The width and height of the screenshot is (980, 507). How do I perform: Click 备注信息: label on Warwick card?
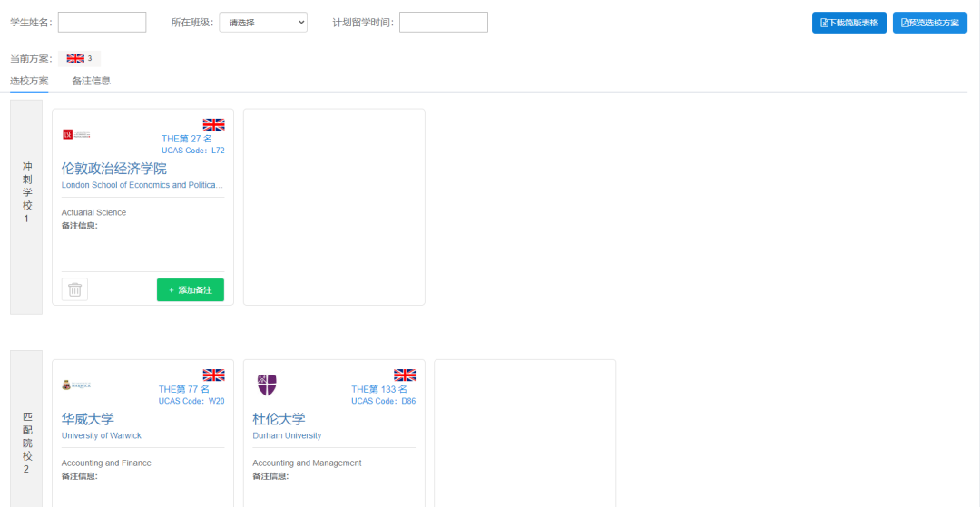tap(79, 476)
